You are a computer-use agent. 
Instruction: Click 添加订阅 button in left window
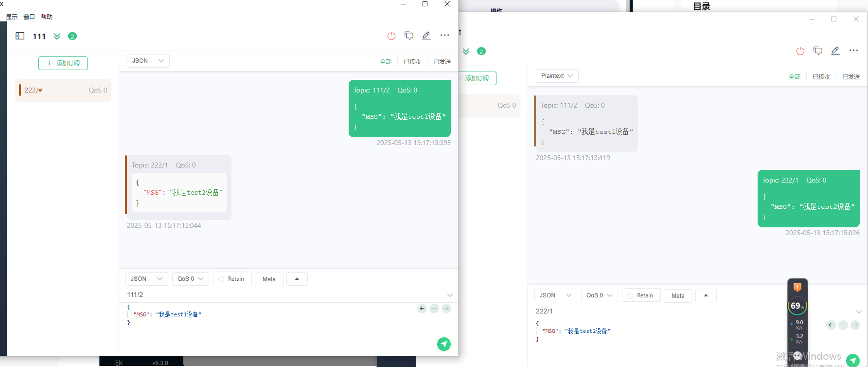(x=63, y=63)
